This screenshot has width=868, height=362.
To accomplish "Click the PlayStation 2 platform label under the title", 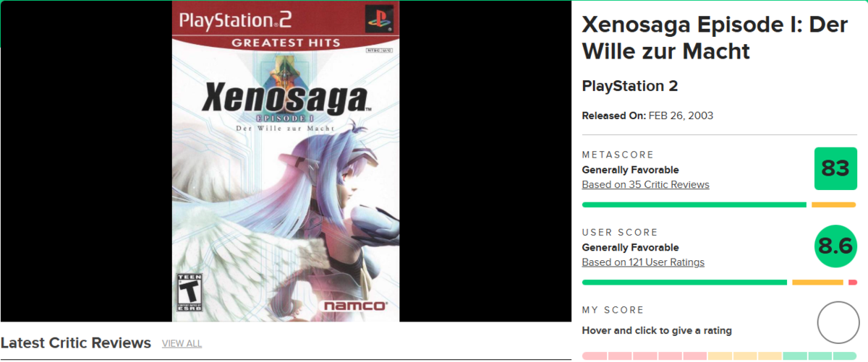I will tap(630, 86).
